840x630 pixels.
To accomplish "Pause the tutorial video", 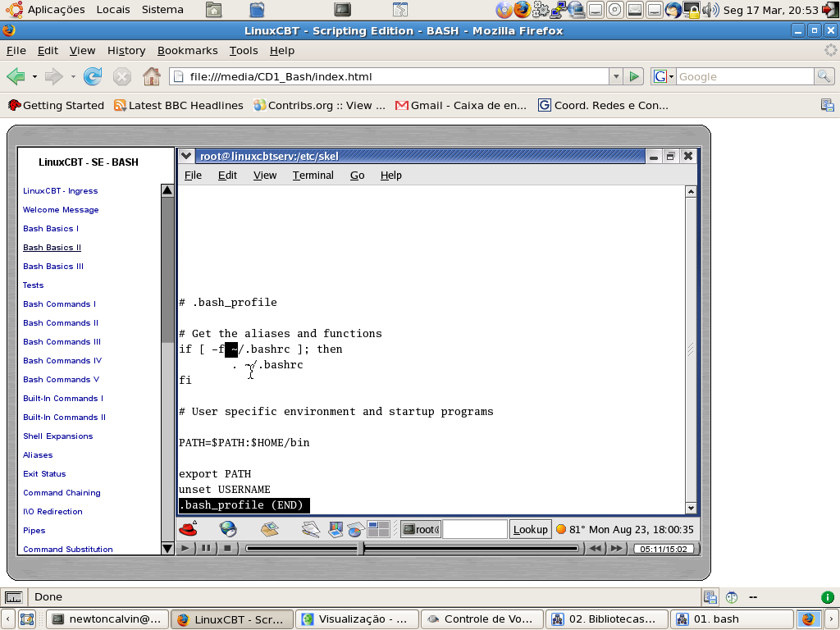I will coord(207,548).
